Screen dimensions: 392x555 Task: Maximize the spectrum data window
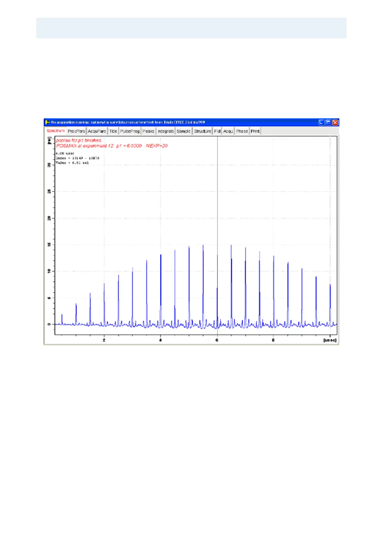(x=328, y=122)
